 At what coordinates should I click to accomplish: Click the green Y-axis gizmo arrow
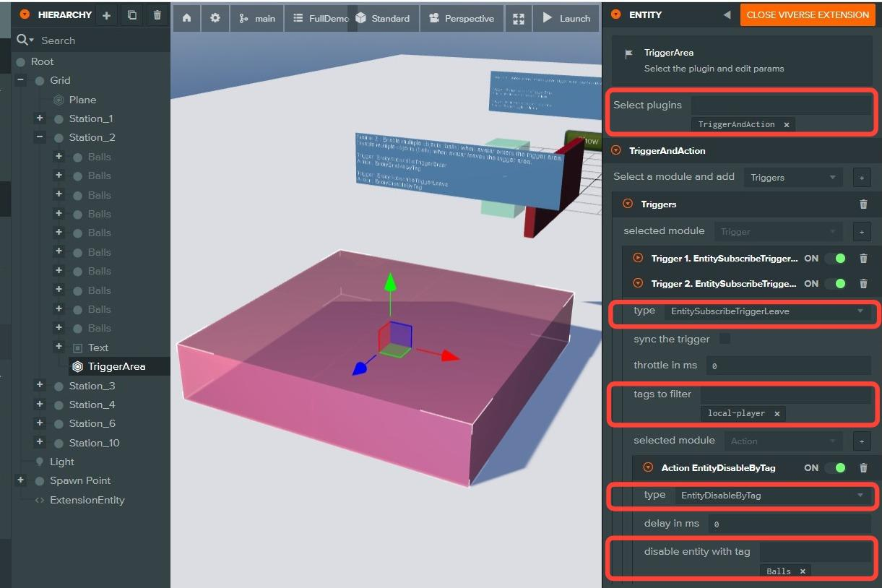click(390, 283)
